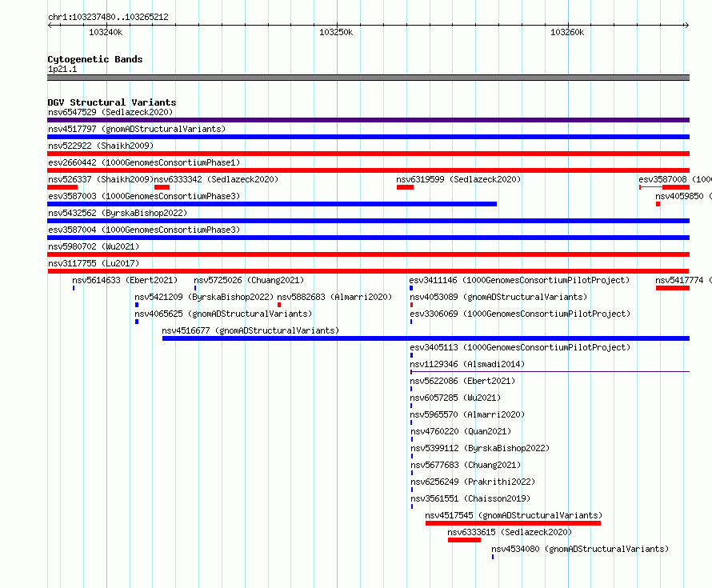Open the esv3587008 variant label
The width and height of the screenshot is (712, 588).
pos(675,179)
